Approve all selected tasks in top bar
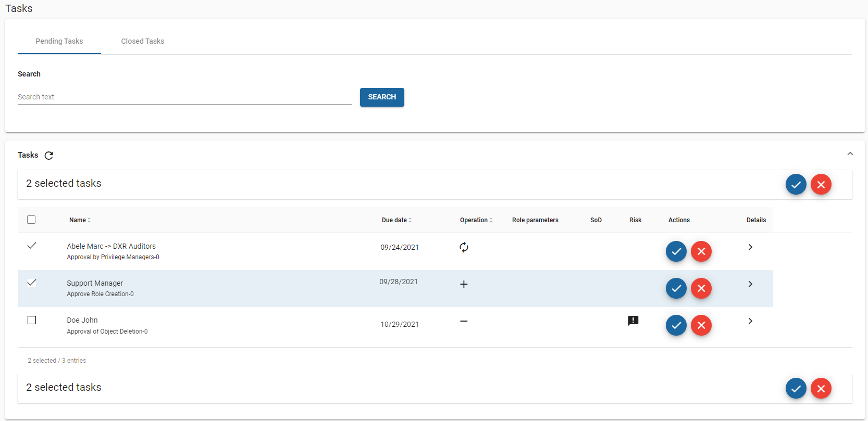 796,184
